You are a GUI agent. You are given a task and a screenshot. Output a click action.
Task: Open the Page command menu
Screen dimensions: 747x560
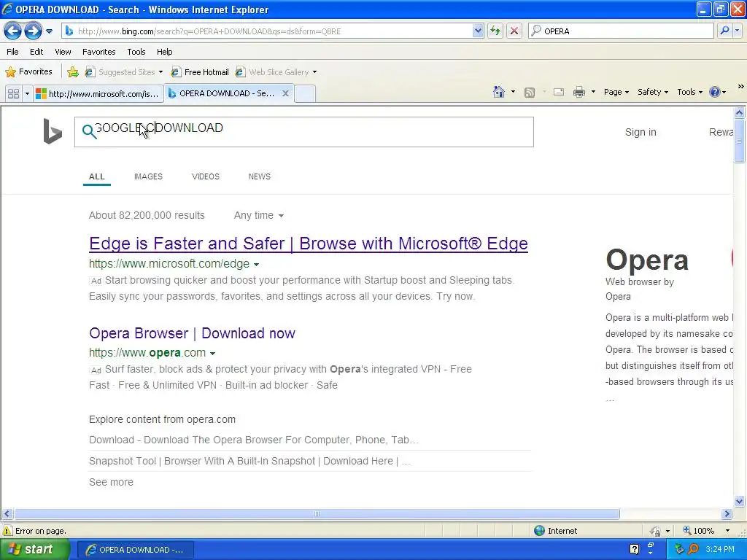click(616, 92)
